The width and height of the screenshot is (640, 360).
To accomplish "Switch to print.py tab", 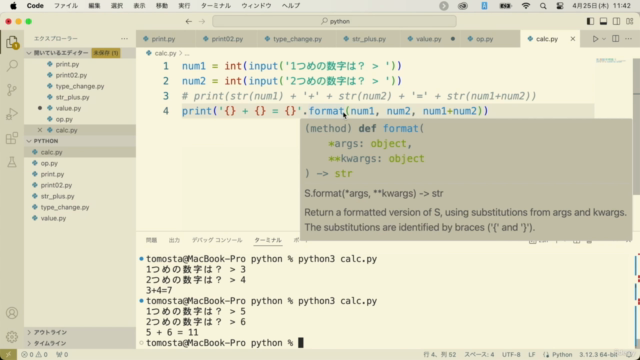I will coord(163,39).
